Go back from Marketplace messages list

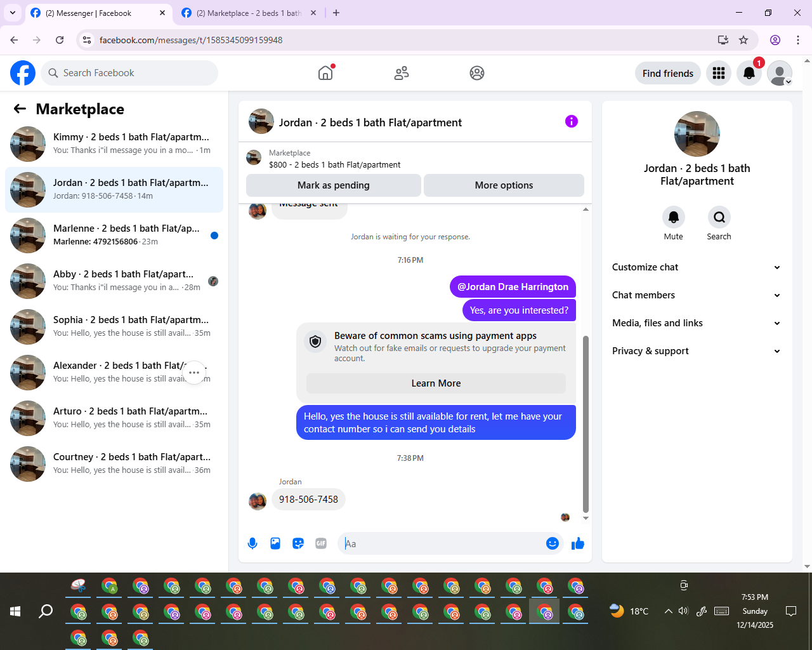pyautogui.click(x=20, y=109)
